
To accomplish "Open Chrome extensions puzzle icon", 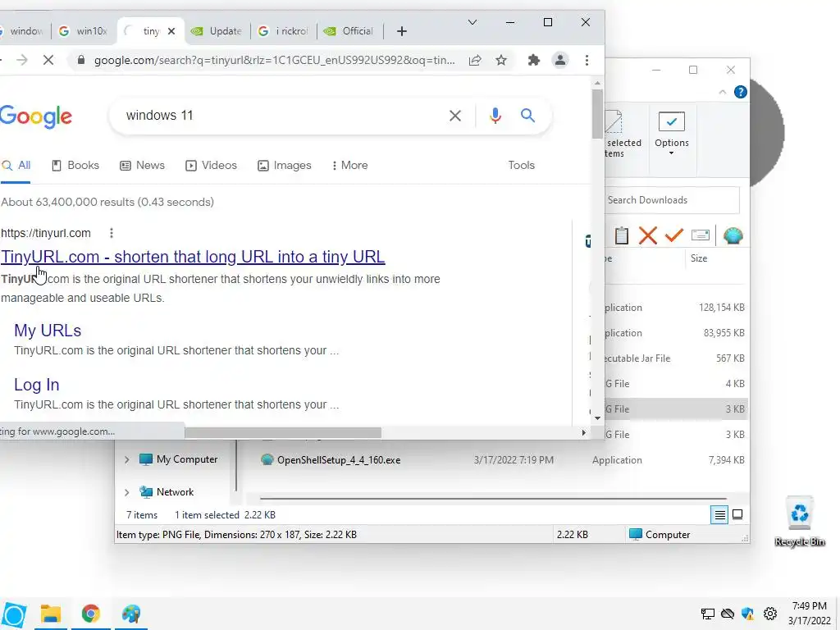I will tap(533, 60).
